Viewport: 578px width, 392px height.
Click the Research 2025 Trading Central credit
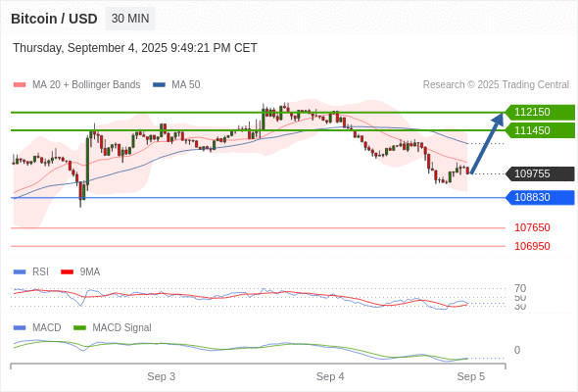(496, 85)
